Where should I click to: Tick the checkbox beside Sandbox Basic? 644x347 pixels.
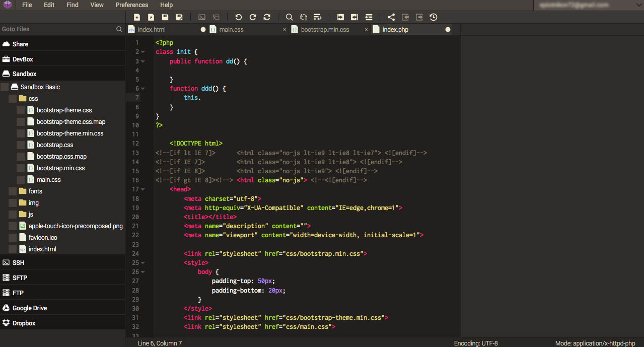5,87
